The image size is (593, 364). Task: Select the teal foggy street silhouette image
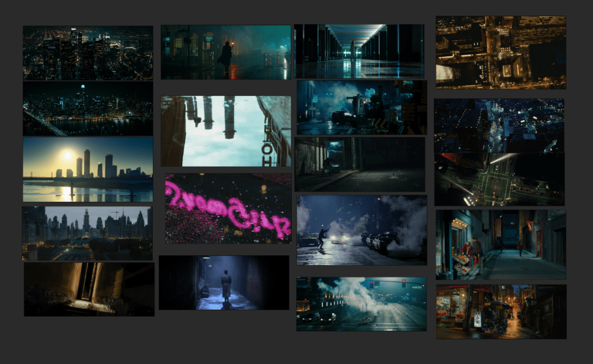point(226,52)
